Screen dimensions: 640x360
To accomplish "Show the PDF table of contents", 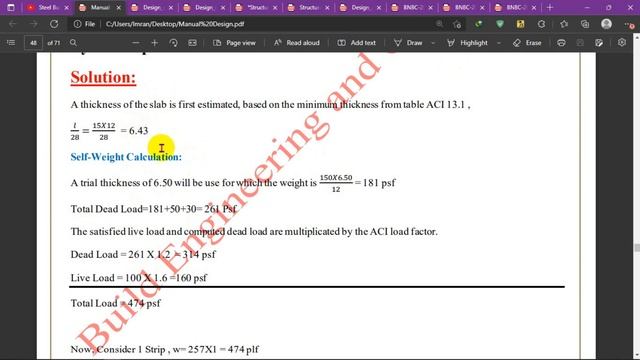I will (11, 42).
